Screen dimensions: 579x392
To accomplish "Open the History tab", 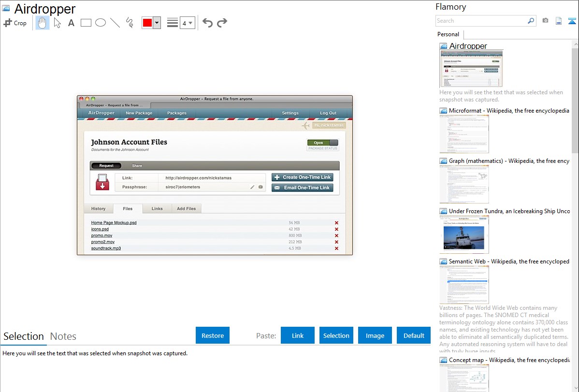I will coord(98,209).
